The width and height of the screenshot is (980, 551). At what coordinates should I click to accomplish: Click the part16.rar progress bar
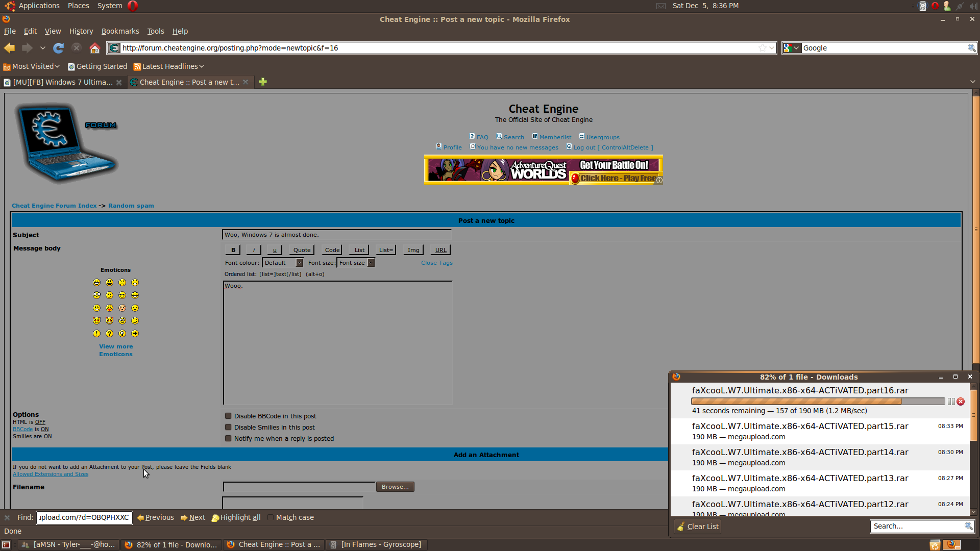coord(817,401)
